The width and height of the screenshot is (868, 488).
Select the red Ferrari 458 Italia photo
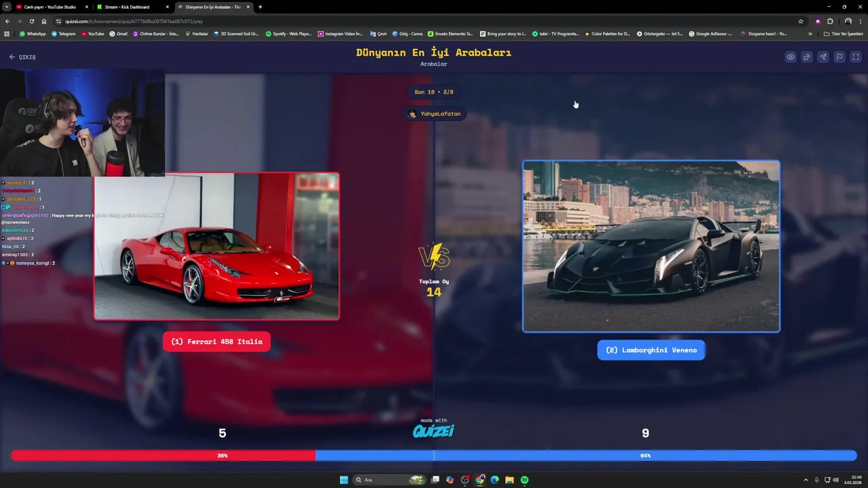pos(216,245)
